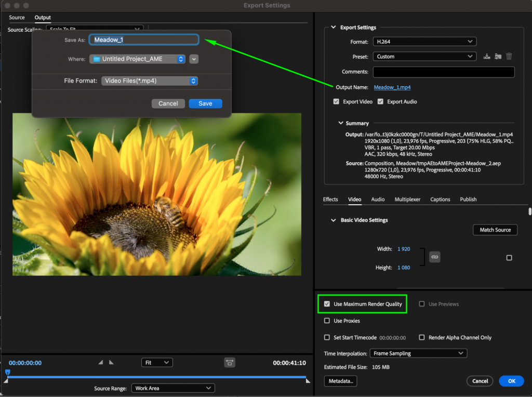Check Render Alpha Channel Only

tap(422, 337)
